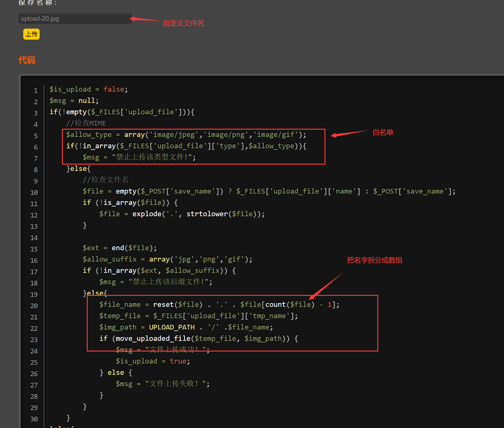
Task: Click the "$allow_suffix = array" line
Action: tap(168, 259)
